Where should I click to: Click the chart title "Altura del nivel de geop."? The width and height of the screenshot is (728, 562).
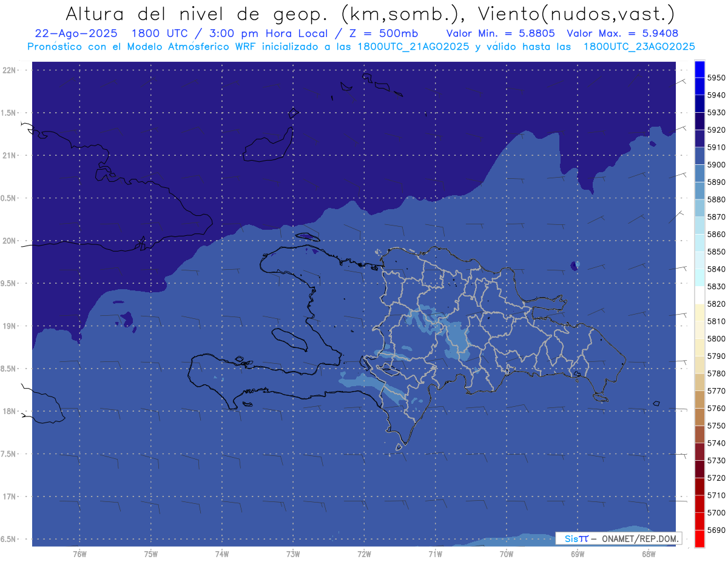pyautogui.click(x=197, y=14)
